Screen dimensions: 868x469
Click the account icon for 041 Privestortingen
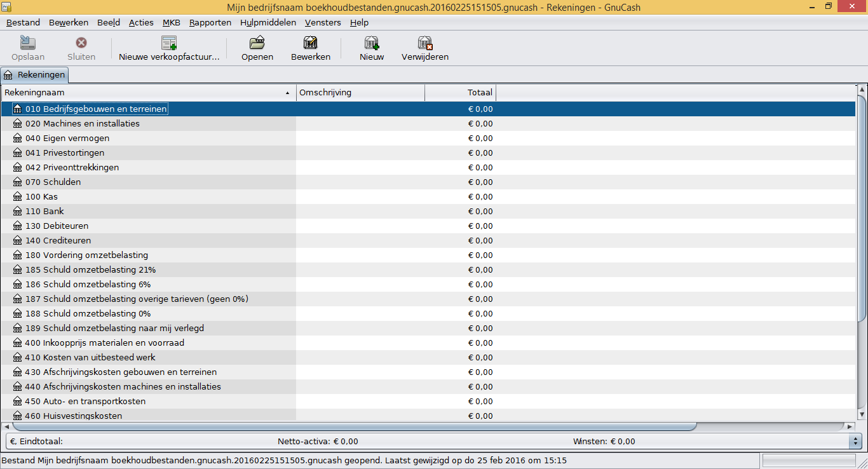(x=17, y=153)
